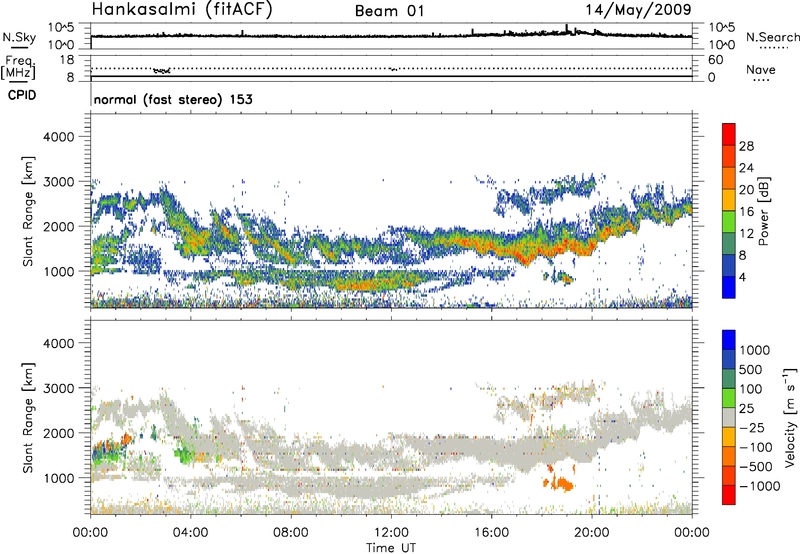This screenshot has height=554, width=800.
Task: Click the 'Hankasalmi (fitACF)' title text
Action: pyautogui.click(x=182, y=10)
